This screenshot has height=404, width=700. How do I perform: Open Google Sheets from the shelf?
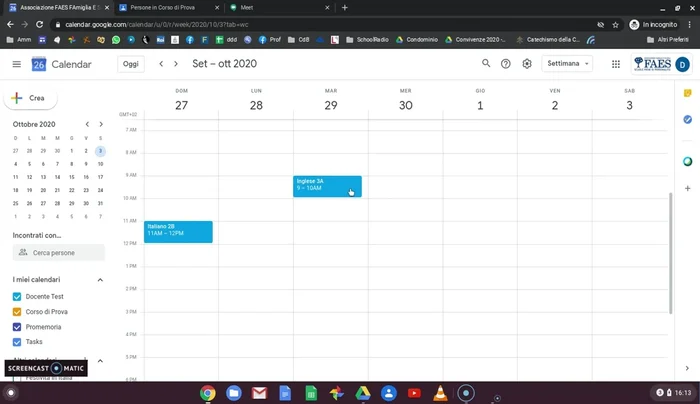click(311, 393)
